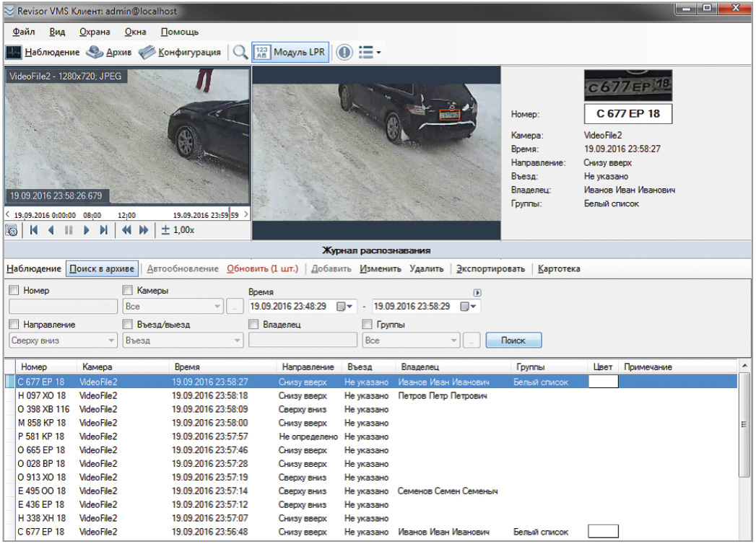Open the Направление dropdown showing Сверху вниз
Screen dimensions: 756x544
click(x=63, y=341)
